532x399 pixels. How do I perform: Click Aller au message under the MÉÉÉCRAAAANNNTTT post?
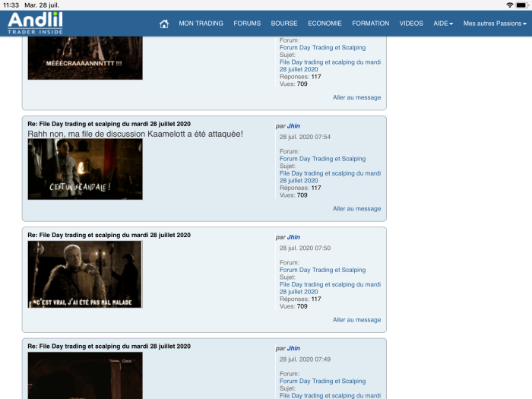point(356,97)
